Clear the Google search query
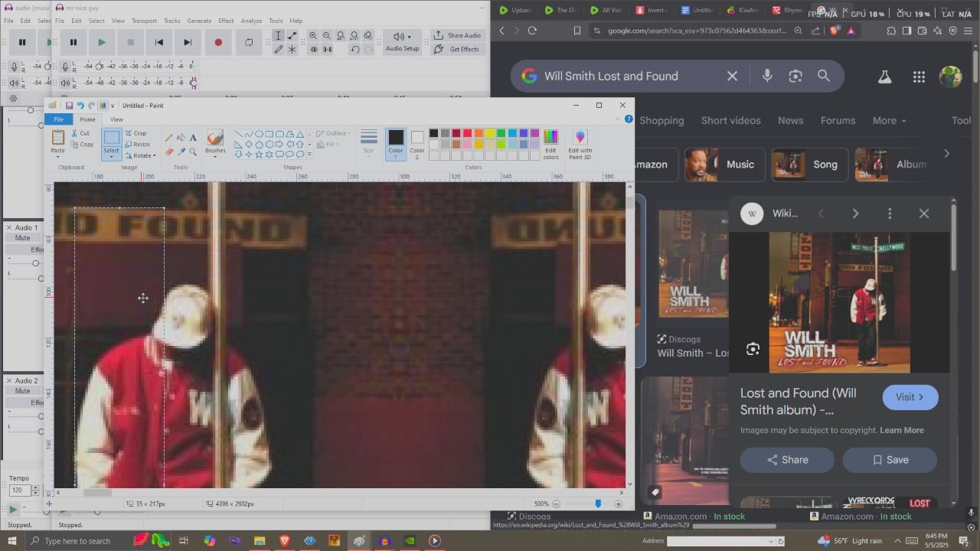The image size is (980, 551). [732, 76]
